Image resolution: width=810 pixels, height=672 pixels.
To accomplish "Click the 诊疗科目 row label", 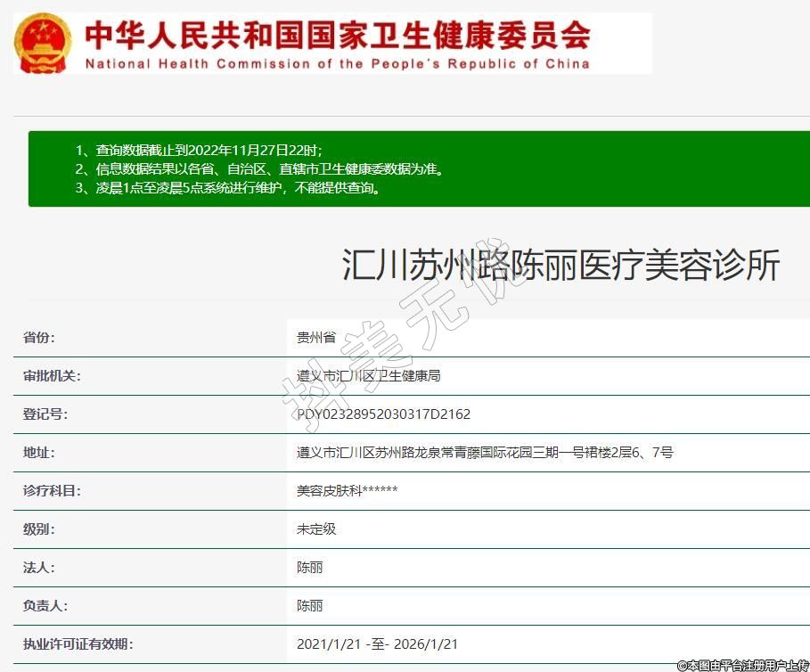I will click(x=52, y=491).
